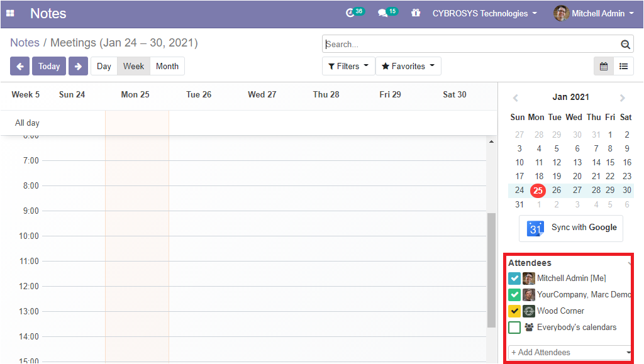The width and height of the screenshot is (644, 364).
Task: Select day 13 in the mini calendar
Action: coord(577,162)
